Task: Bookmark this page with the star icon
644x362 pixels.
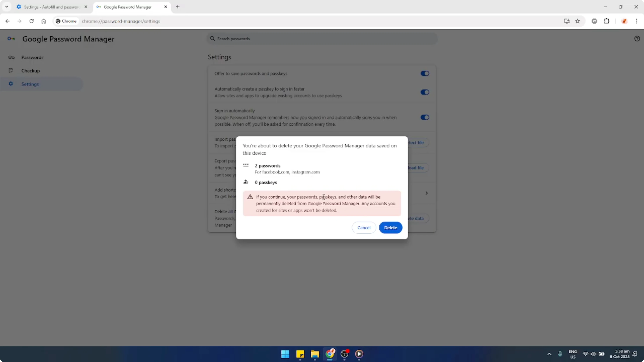Action: pos(577,21)
